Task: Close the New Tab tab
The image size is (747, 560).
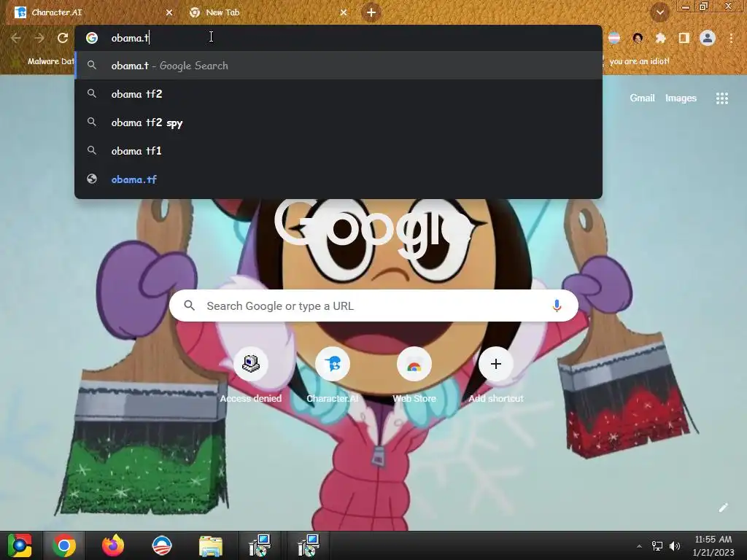Action: 344,13
